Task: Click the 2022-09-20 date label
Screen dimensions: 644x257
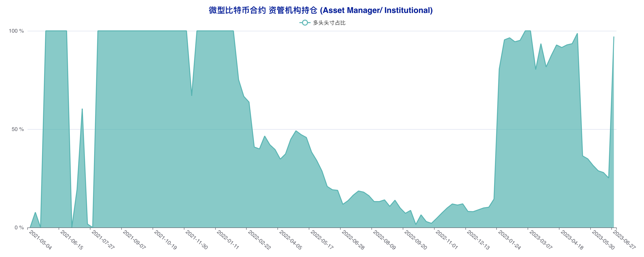Action: [x=416, y=240]
